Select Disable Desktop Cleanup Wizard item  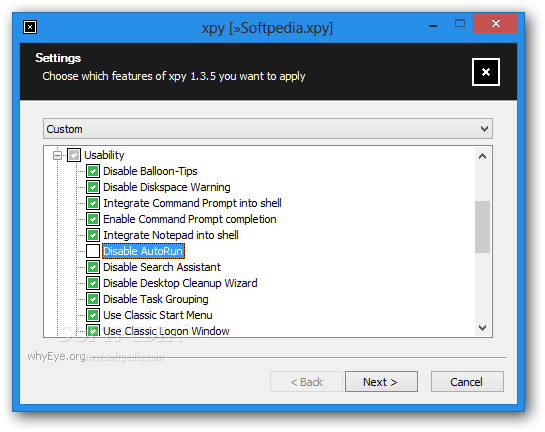click(x=180, y=283)
